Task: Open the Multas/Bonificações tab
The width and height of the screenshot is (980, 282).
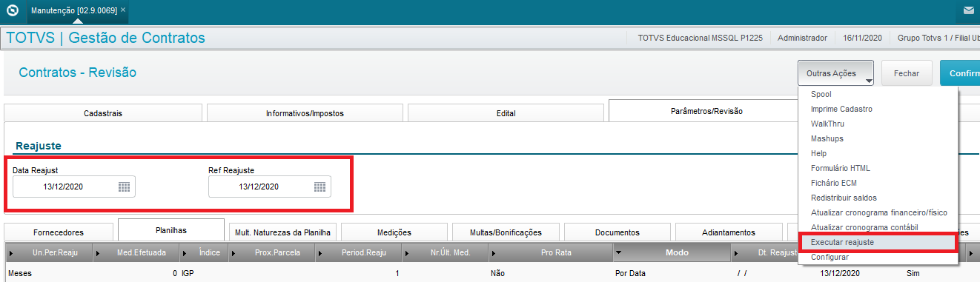Action: click(506, 232)
